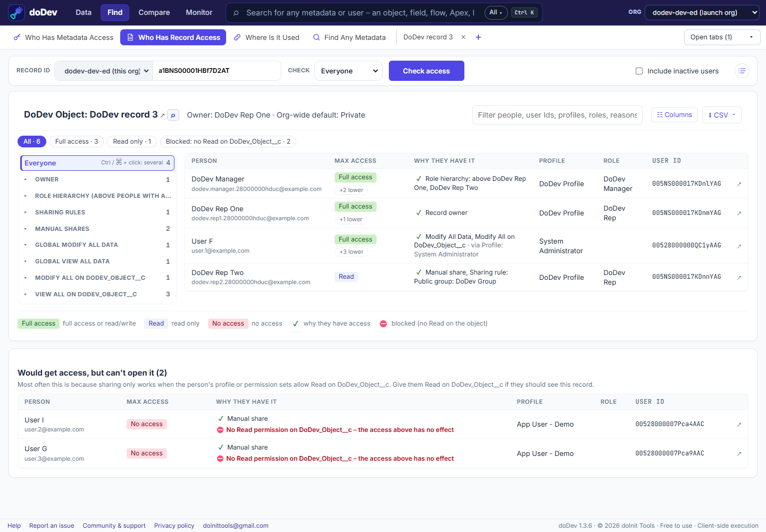Viewport: 766px width, 532px height.
Task: Switch to Find Any Metadata tab
Action: coord(349,37)
